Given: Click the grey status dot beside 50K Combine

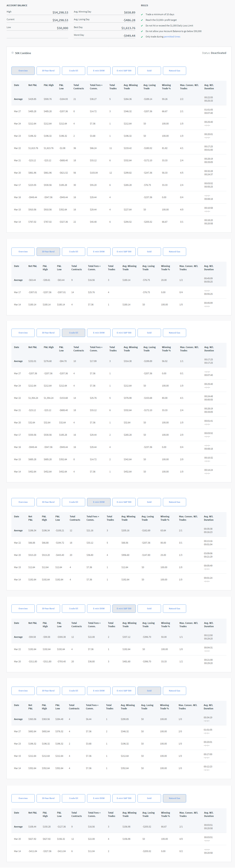Looking at the screenshot, I should [x=12, y=53].
